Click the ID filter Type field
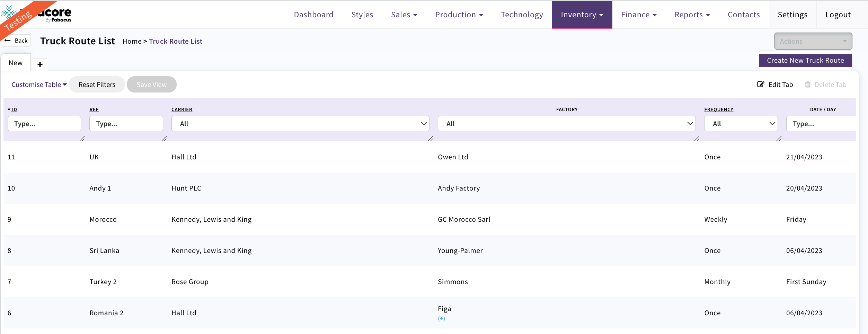 [44, 123]
